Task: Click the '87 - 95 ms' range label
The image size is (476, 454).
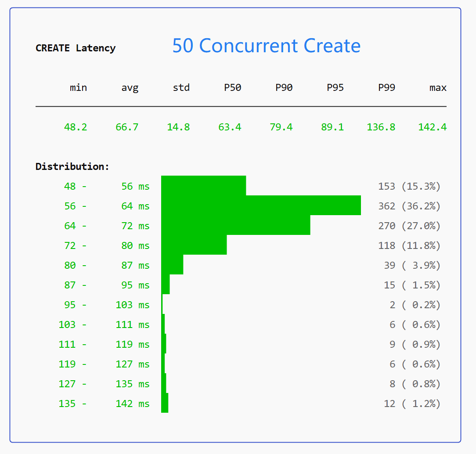Action: click(x=107, y=285)
